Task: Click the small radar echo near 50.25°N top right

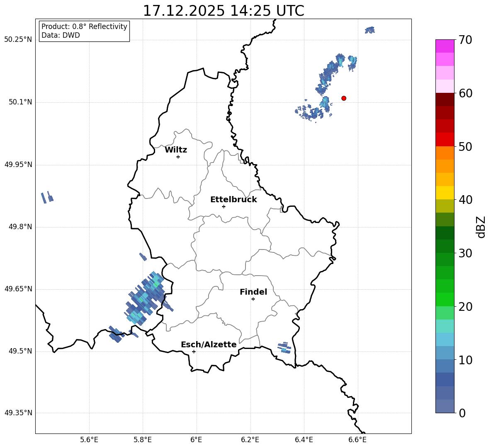Action: click(x=370, y=30)
